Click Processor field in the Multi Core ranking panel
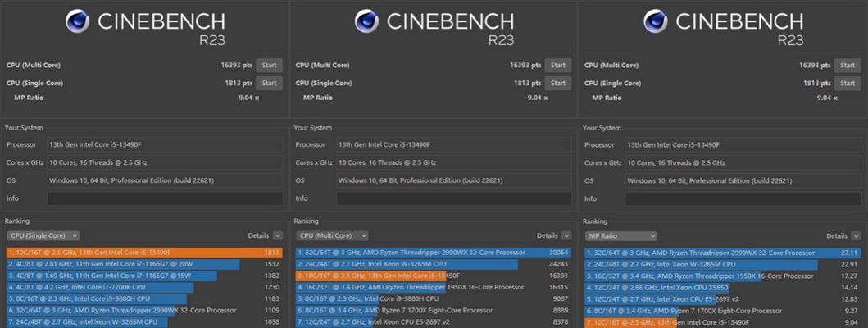 click(454, 144)
